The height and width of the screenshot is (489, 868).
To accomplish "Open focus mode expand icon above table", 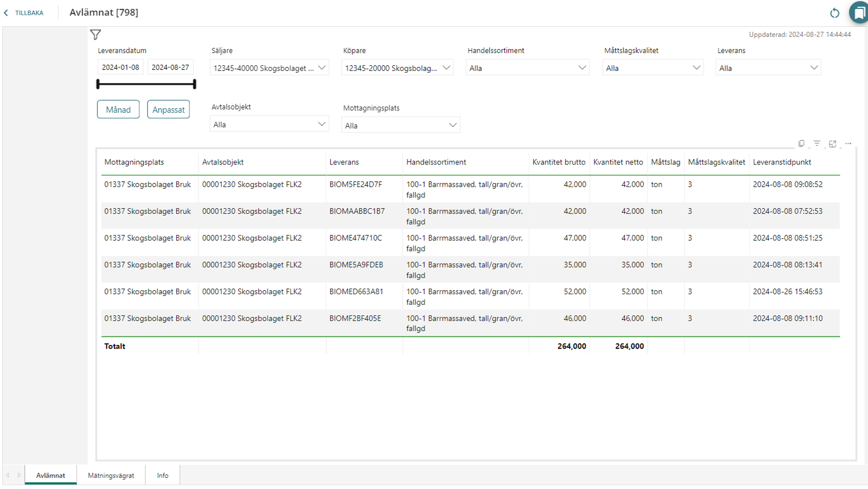I will click(x=833, y=144).
